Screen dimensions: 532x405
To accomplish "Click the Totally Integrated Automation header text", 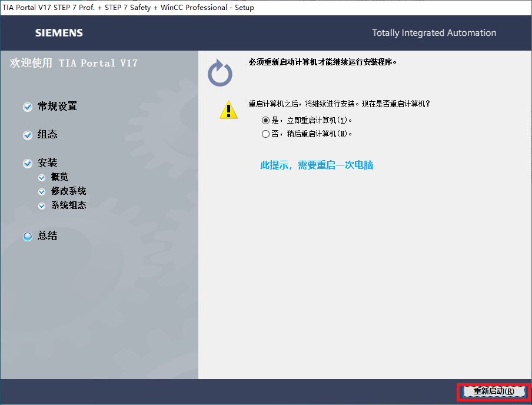I will (434, 33).
